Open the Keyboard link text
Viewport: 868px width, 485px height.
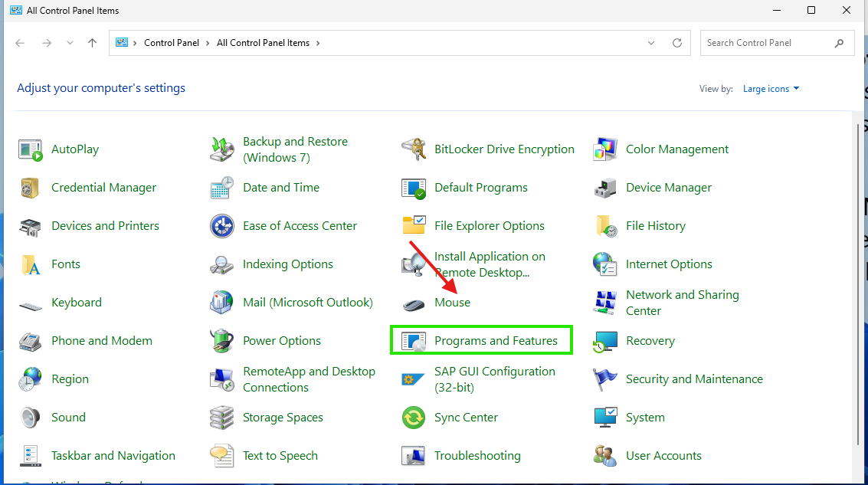[x=77, y=303]
